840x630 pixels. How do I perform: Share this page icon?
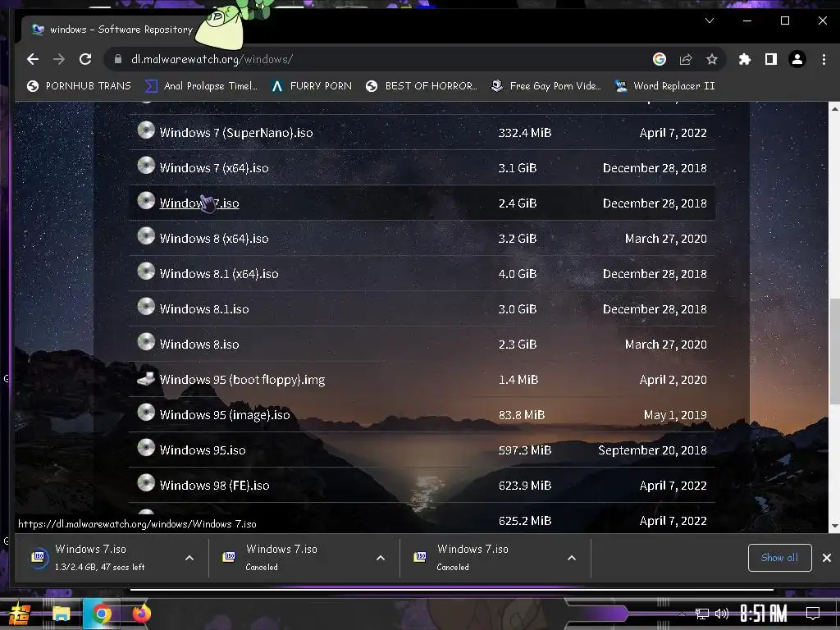click(686, 59)
